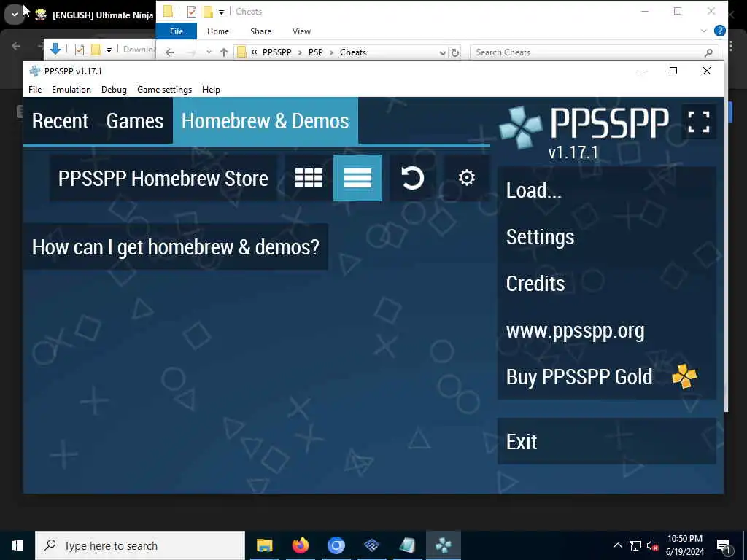The height and width of the screenshot is (560, 747).
Task: Open File Explorer from the taskbar
Action: click(264, 545)
